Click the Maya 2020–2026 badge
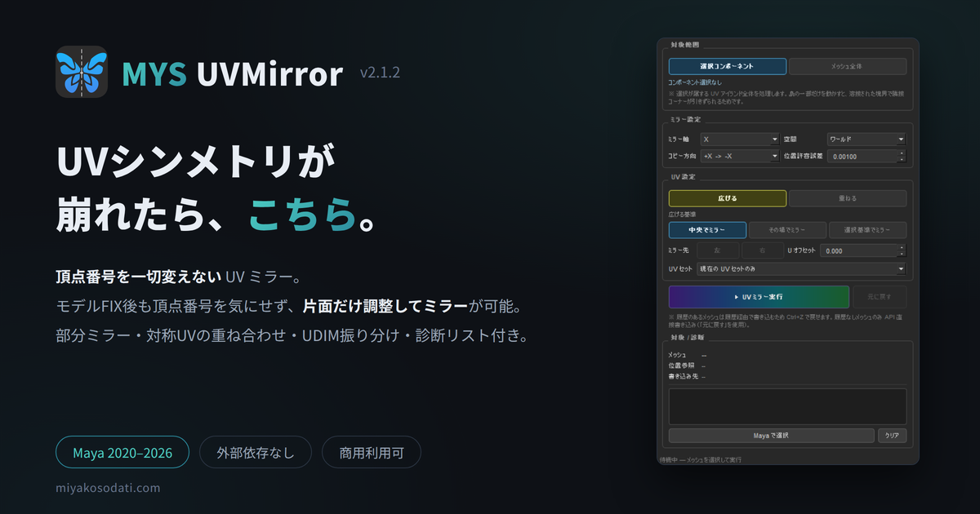Screen dimensions: 980x514 pyautogui.click(x=122, y=452)
